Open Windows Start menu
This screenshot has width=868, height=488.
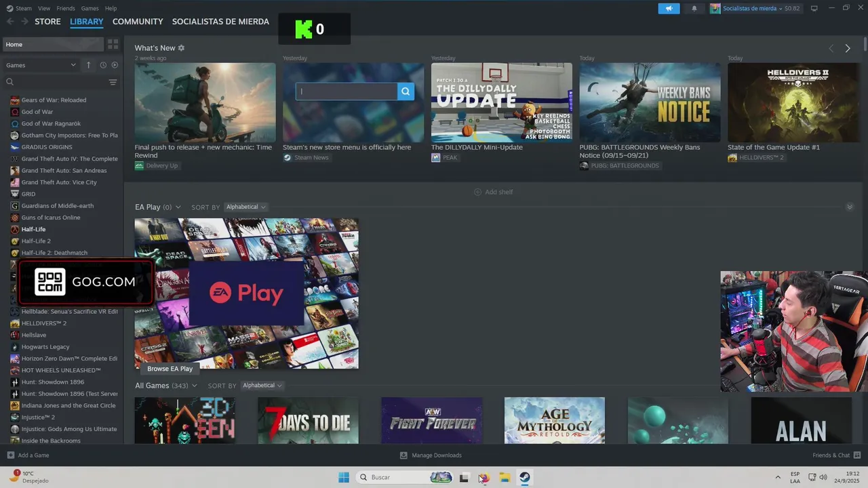[344, 477]
